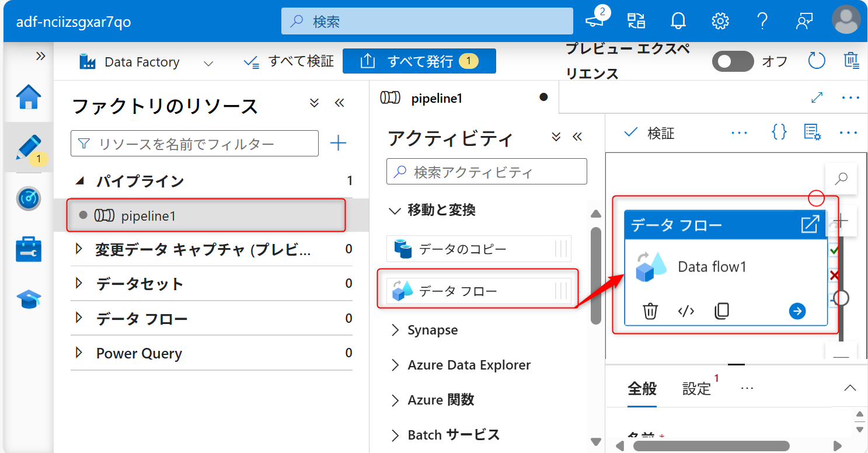868x453 pixels.
Task: Open pipeline JSON code view with braces icon
Action: (x=779, y=132)
